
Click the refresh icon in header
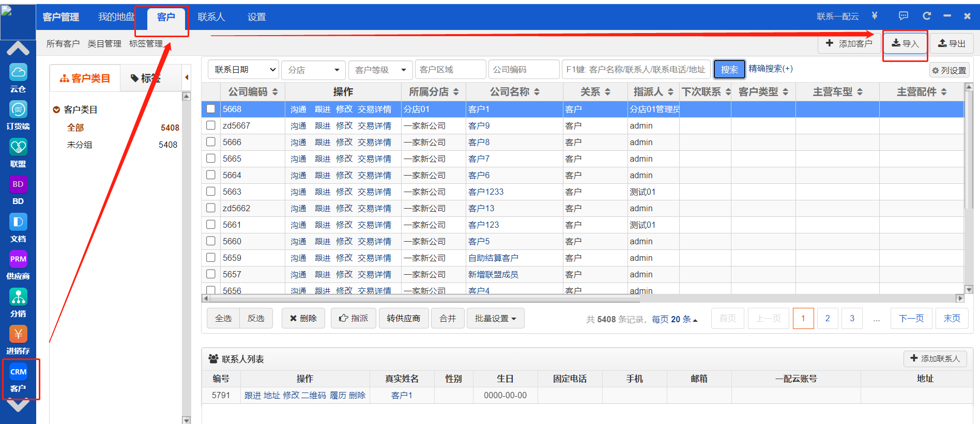927,16
